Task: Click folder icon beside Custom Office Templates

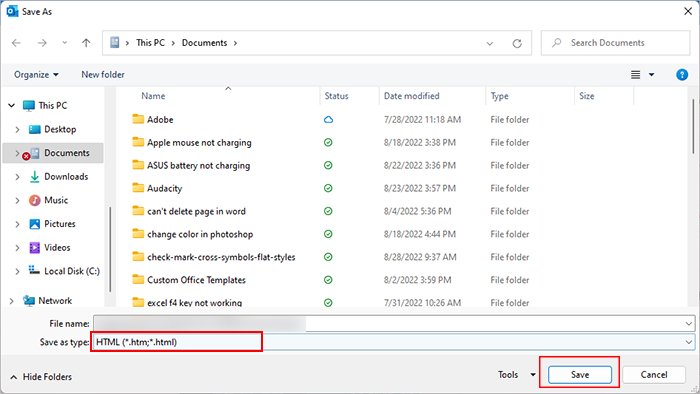Action: coord(138,279)
